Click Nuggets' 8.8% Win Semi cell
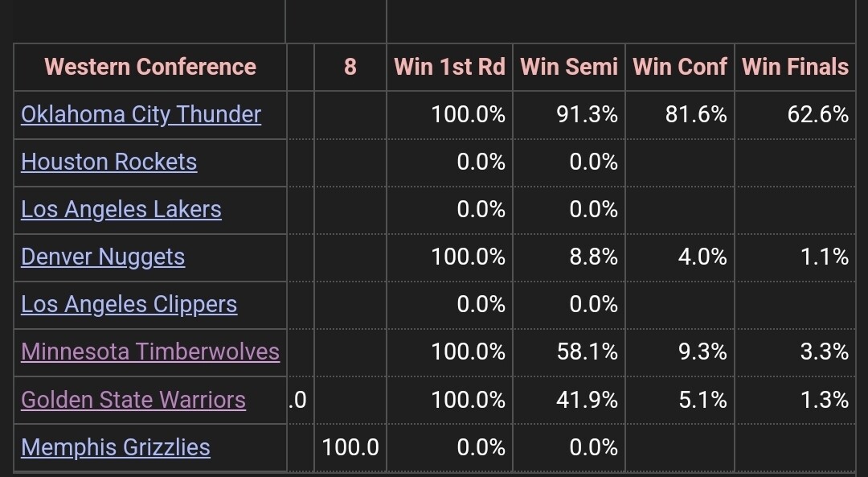The image size is (868, 477). [592, 257]
